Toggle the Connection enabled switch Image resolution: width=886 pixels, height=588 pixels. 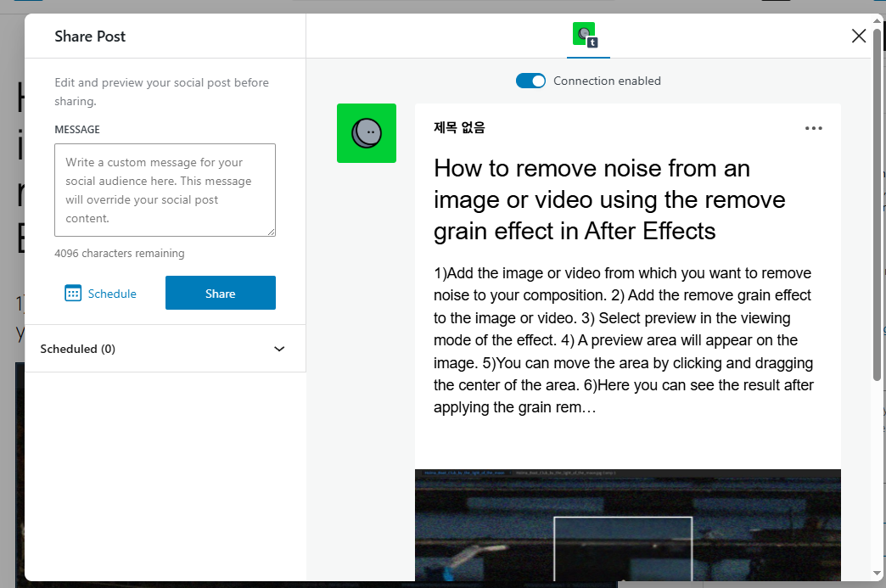[x=530, y=81]
